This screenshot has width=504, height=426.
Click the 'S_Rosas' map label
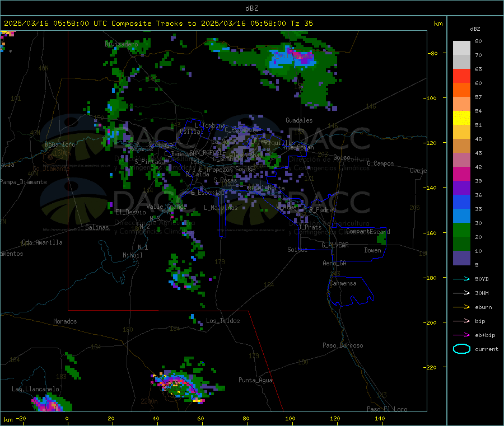(x=225, y=181)
